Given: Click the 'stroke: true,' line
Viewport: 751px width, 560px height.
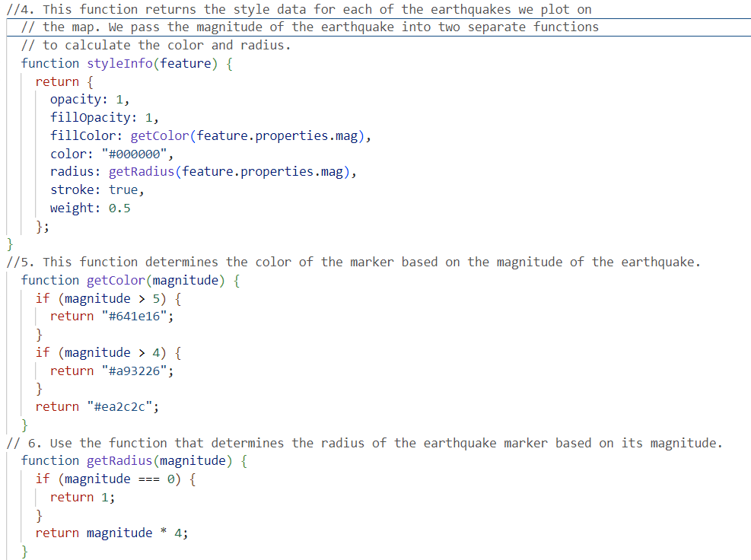Looking at the screenshot, I should 97,189.
